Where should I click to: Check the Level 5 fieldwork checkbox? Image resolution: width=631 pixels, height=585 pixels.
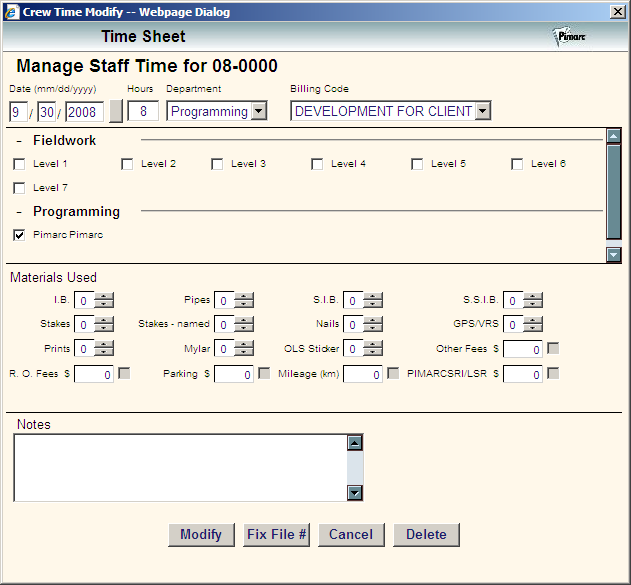417,164
